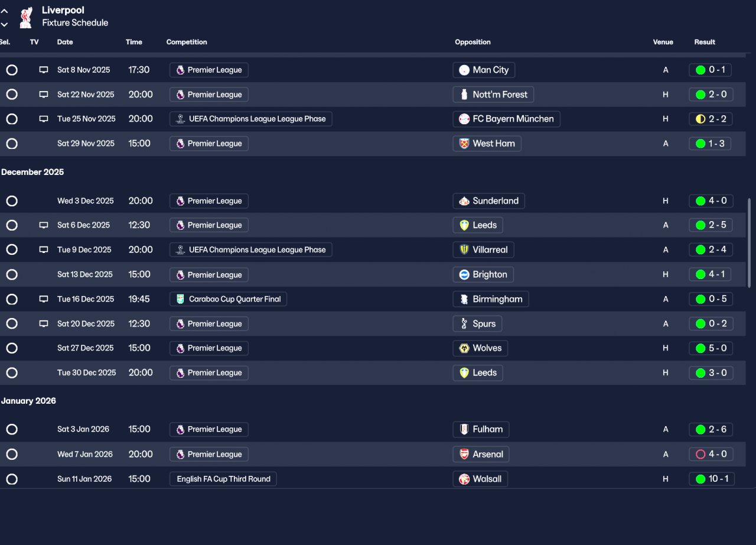Screen dimensions: 756x545
Task: Open the English FA Cup Third Round competition
Action: [223, 479]
